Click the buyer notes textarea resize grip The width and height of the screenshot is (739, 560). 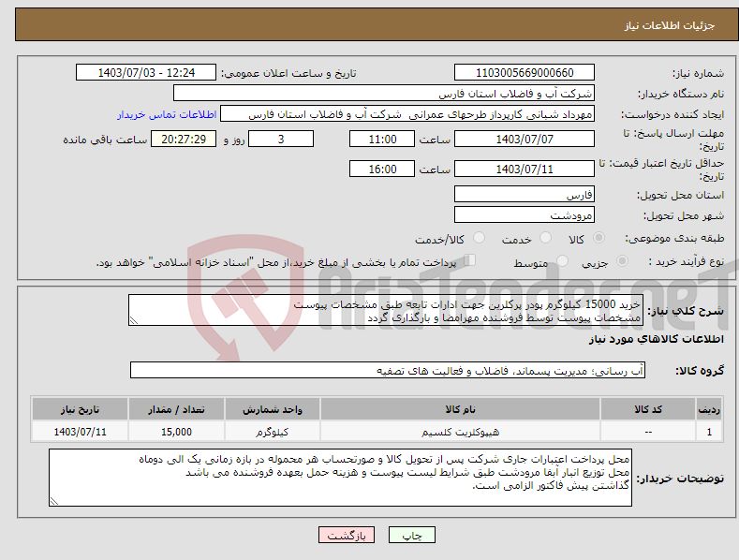click(54, 501)
